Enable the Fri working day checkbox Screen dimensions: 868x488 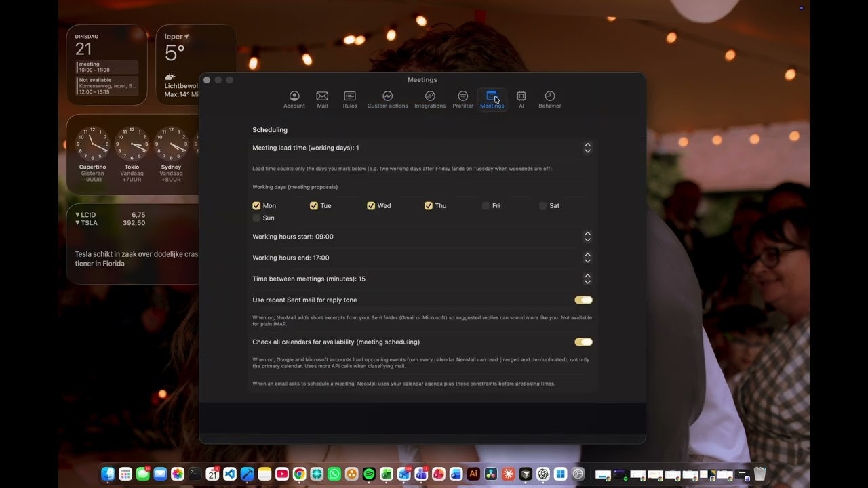click(486, 205)
